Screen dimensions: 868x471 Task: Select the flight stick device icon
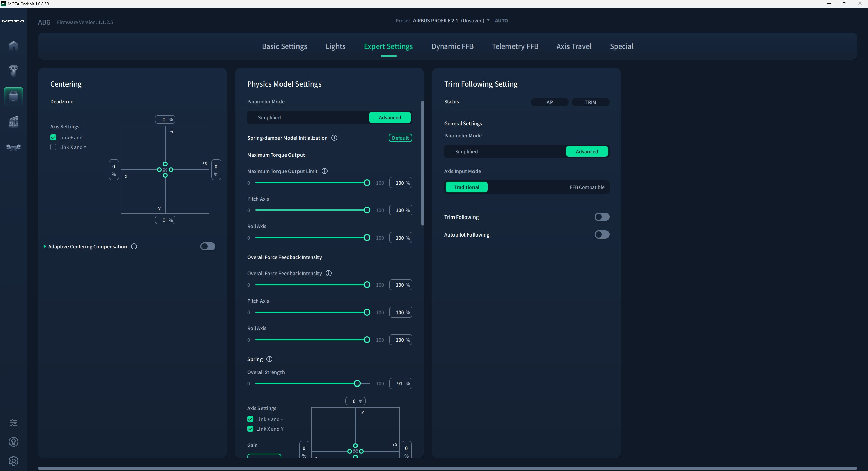(14, 71)
